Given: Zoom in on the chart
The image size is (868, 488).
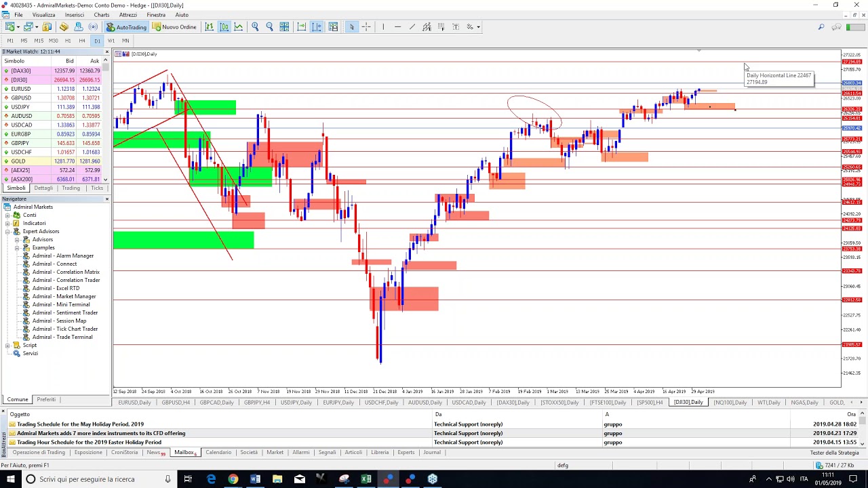Looking at the screenshot, I should pos(255,27).
